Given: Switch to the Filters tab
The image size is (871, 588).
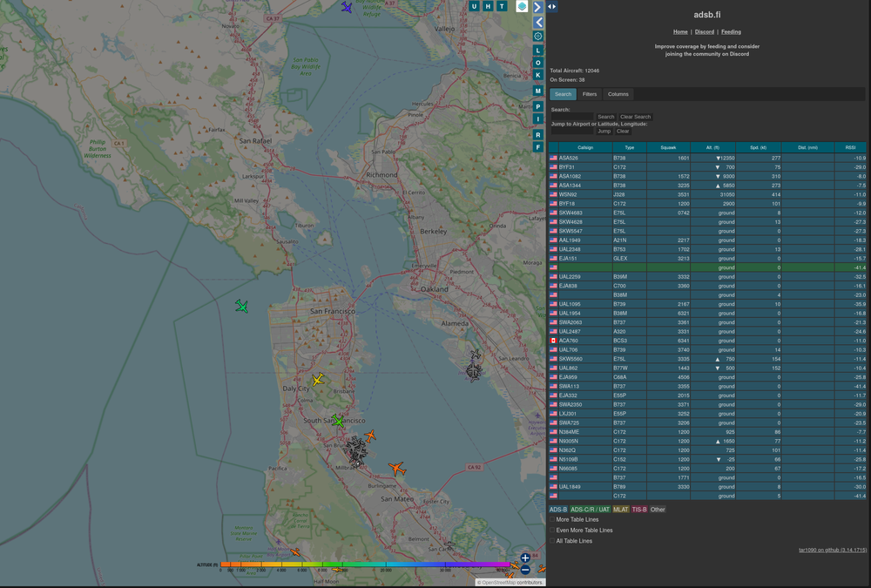Looking at the screenshot, I should [590, 94].
